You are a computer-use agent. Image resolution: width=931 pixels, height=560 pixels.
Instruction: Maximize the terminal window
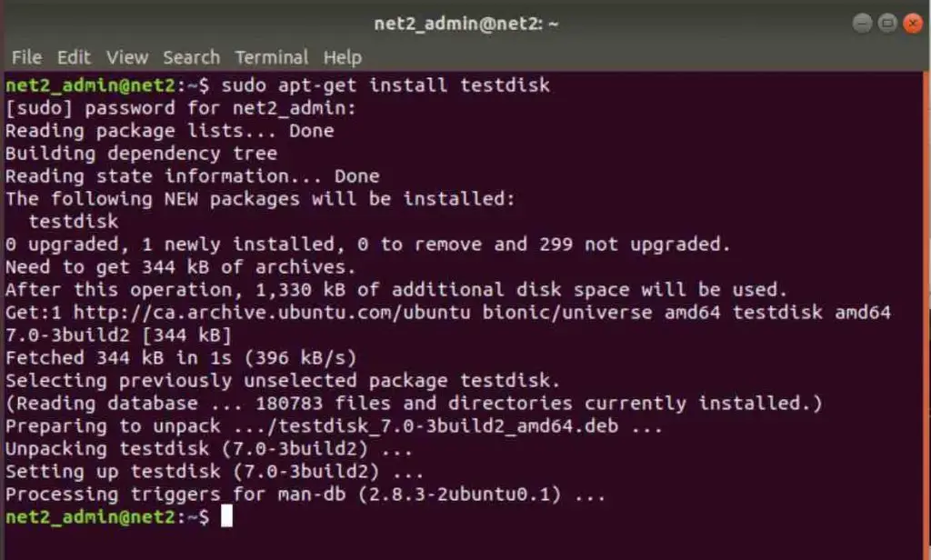pyautogui.click(x=886, y=23)
